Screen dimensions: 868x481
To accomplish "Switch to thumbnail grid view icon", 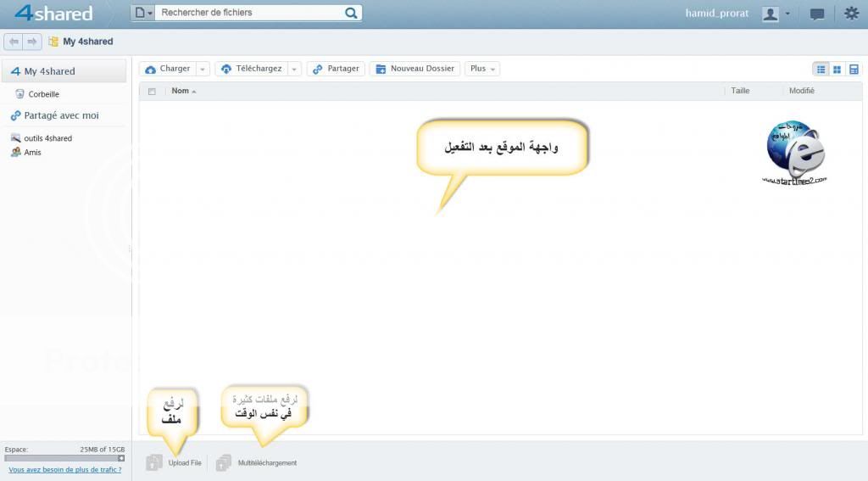I will tap(837, 69).
